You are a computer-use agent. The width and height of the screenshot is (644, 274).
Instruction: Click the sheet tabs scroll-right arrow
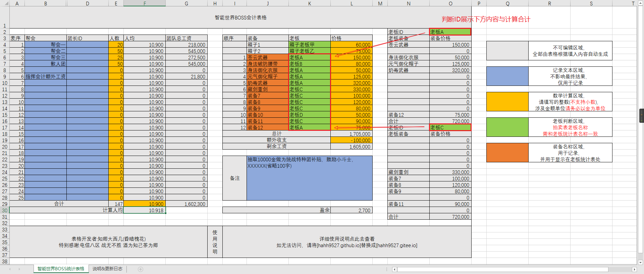tap(19, 269)
